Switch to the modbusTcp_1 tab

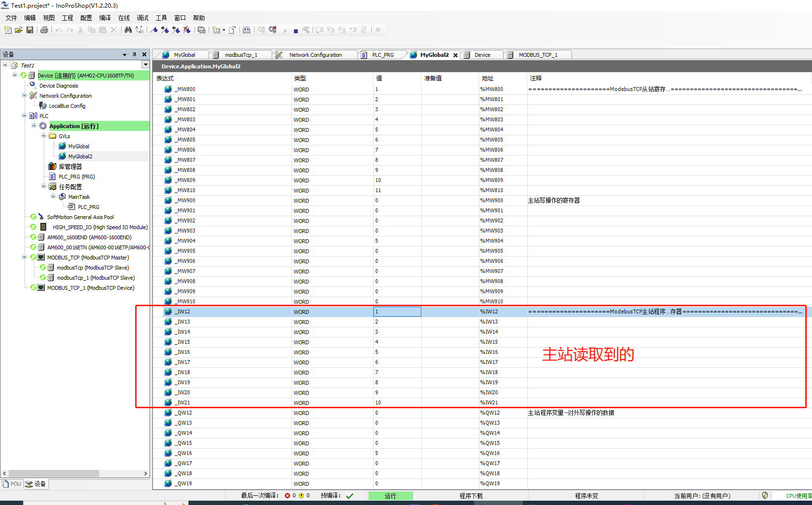(241, 55)
